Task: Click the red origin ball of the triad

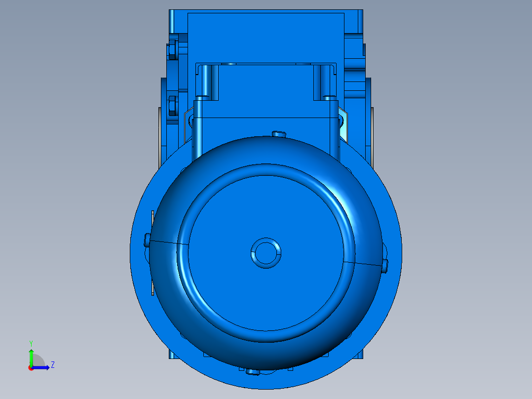Action: click(31, 368)
